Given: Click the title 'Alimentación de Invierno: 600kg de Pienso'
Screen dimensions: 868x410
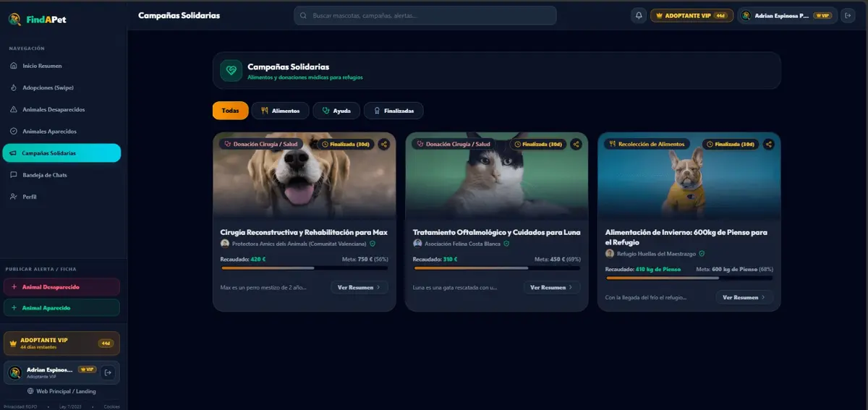Looking at the screenshot, I should 686,237.
